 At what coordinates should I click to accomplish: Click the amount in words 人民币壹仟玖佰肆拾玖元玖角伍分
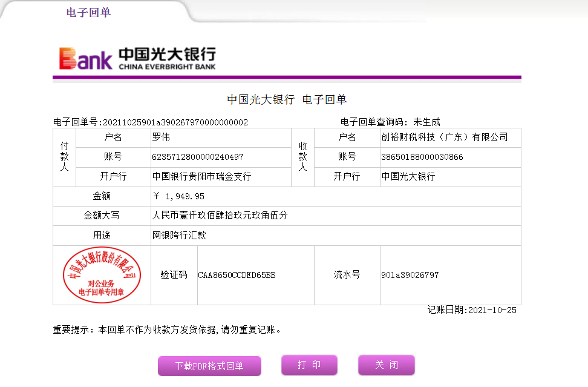[220, 216]
